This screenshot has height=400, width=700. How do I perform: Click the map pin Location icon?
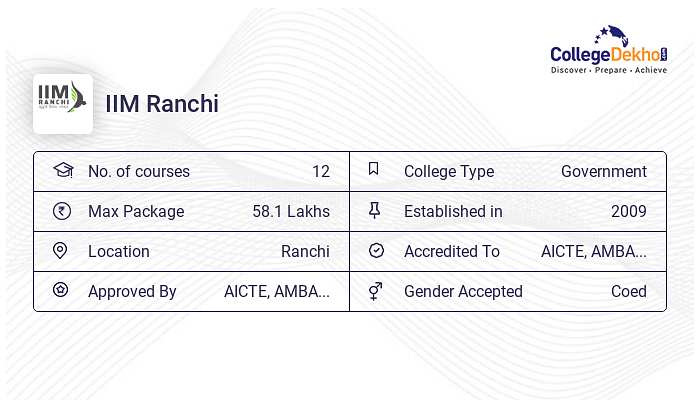pyautogui.click(x=60, y=251)
